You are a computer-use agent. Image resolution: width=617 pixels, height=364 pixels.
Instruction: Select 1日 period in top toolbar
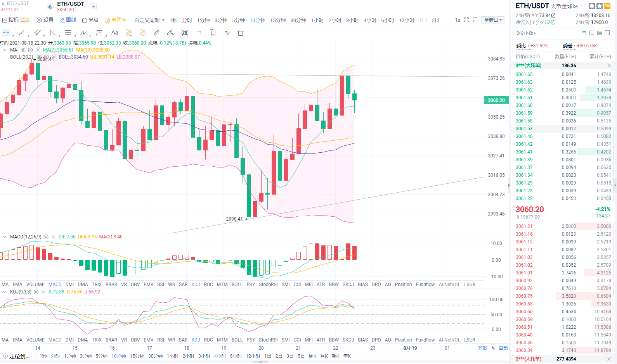[423, 20]
